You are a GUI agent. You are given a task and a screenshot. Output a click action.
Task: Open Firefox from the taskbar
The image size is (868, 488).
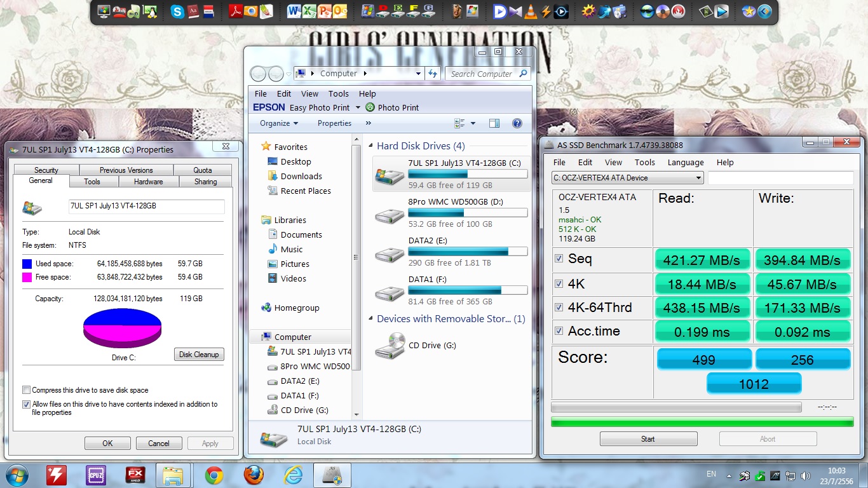tap(253, 475)
